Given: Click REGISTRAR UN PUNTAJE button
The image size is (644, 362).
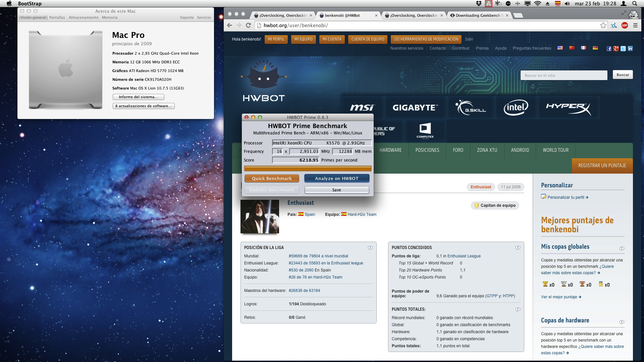Looking at the screenshot, I should click(602, 166).
